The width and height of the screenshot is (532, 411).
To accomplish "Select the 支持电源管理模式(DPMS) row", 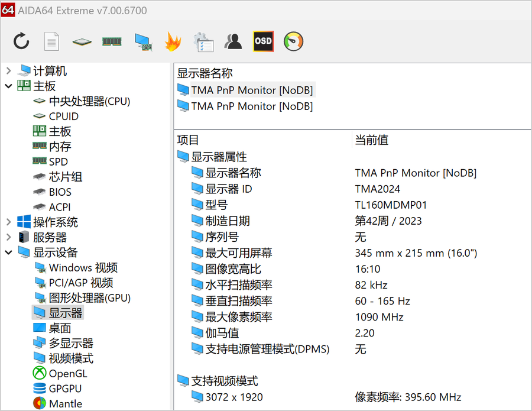I will [267, 349].
